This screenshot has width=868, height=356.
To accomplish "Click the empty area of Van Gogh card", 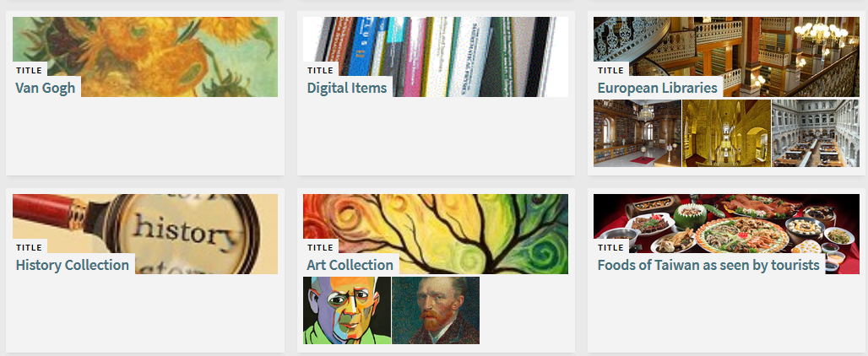I will [145, 136].
